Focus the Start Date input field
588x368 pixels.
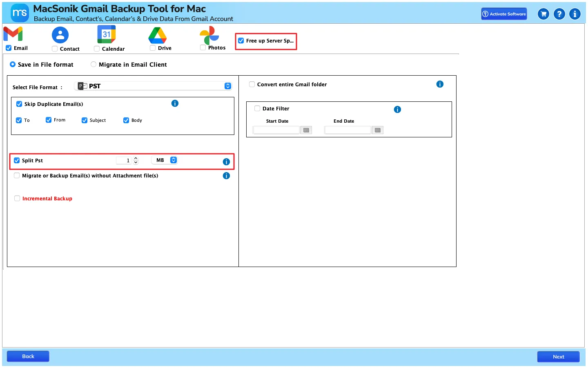tap(276, 130)
